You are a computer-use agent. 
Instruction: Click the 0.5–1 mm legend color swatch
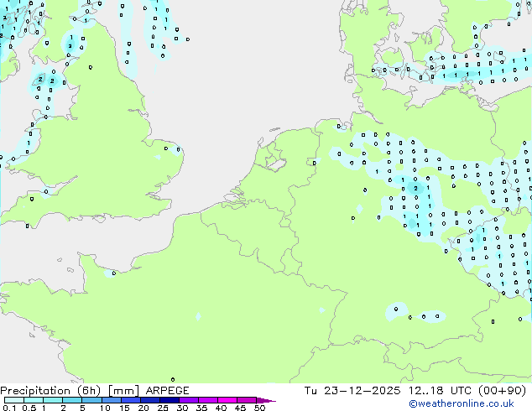coord(34,400)
